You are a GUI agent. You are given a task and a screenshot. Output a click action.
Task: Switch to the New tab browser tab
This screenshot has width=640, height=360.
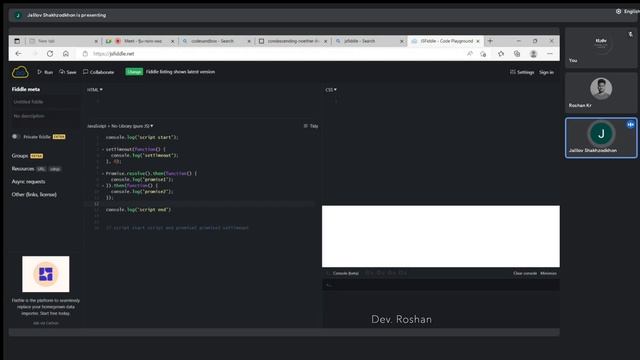(62, 41)
